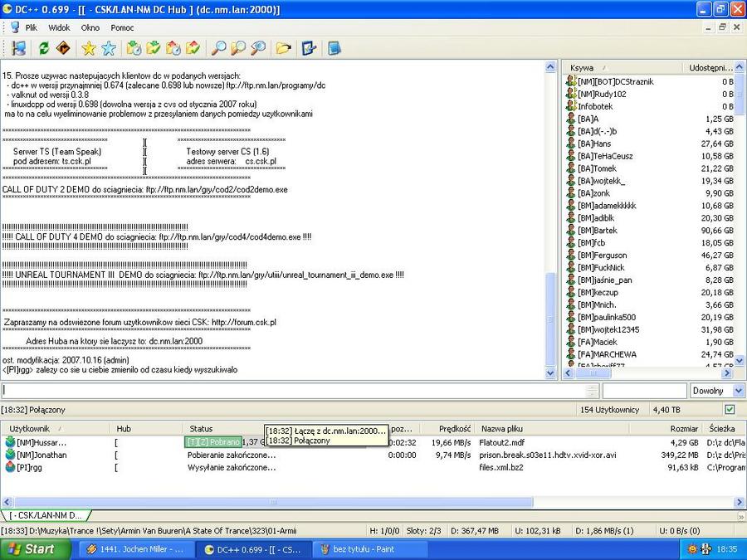
Task: Open Favorite Users blue star icon
Action: tap(109, 48)
